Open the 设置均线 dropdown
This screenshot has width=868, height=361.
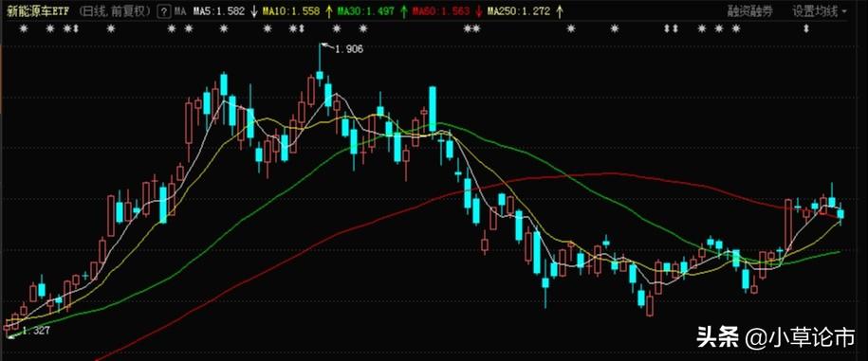coord(820,11)
